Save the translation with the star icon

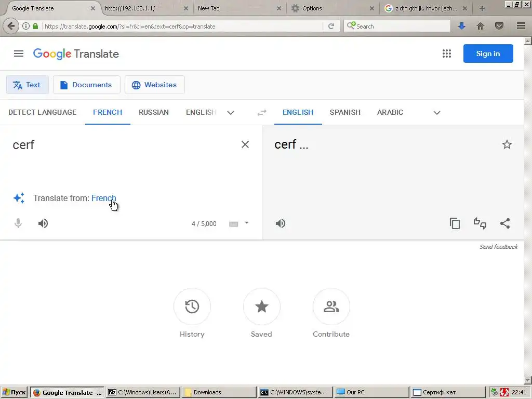tap(507, 144)
